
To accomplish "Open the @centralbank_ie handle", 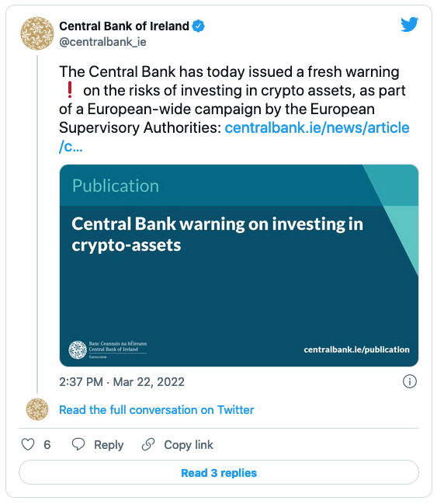I will (102, 42).
